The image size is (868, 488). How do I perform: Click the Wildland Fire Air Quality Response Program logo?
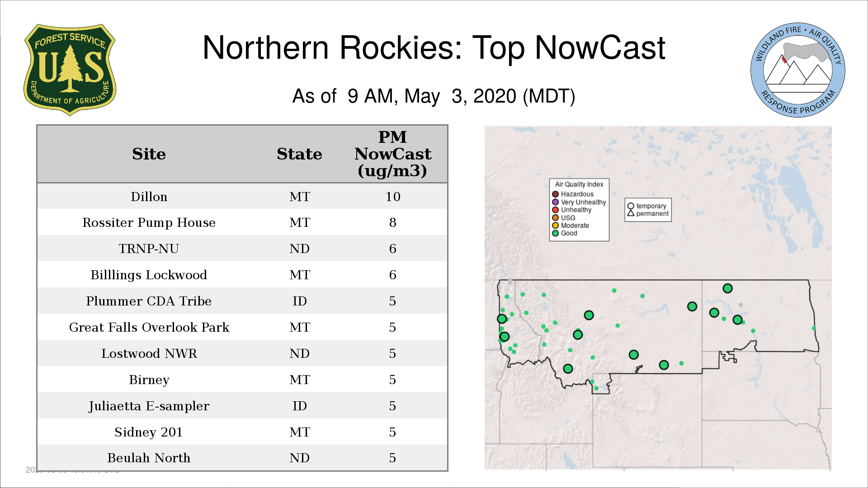coord(797,70)
